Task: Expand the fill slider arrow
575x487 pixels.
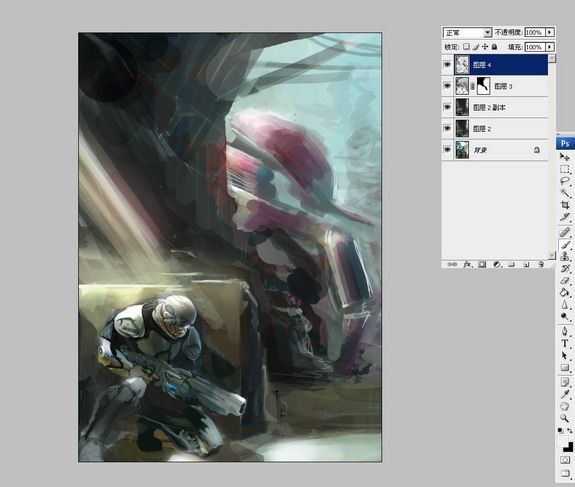Action: click(550, 47)
